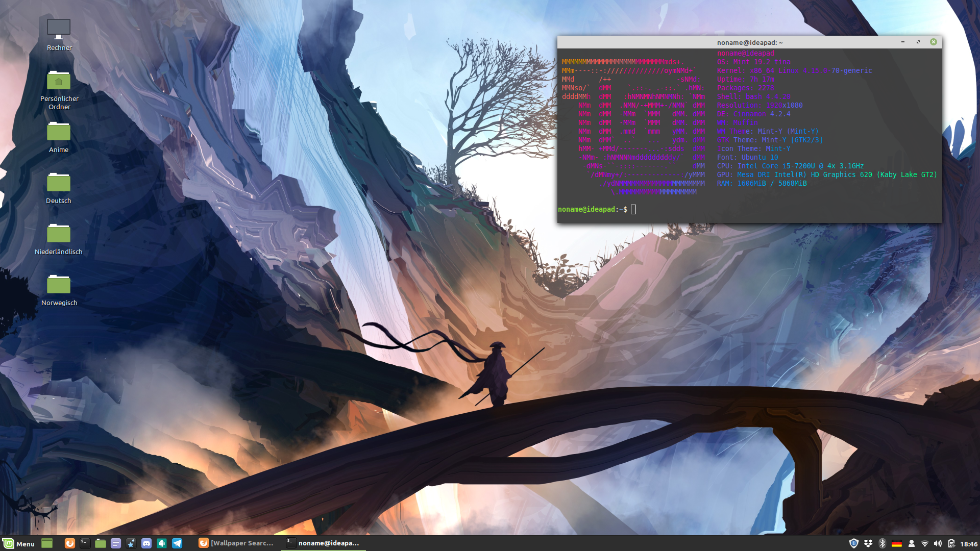Open the file manager panel launcher

(101, 543)
